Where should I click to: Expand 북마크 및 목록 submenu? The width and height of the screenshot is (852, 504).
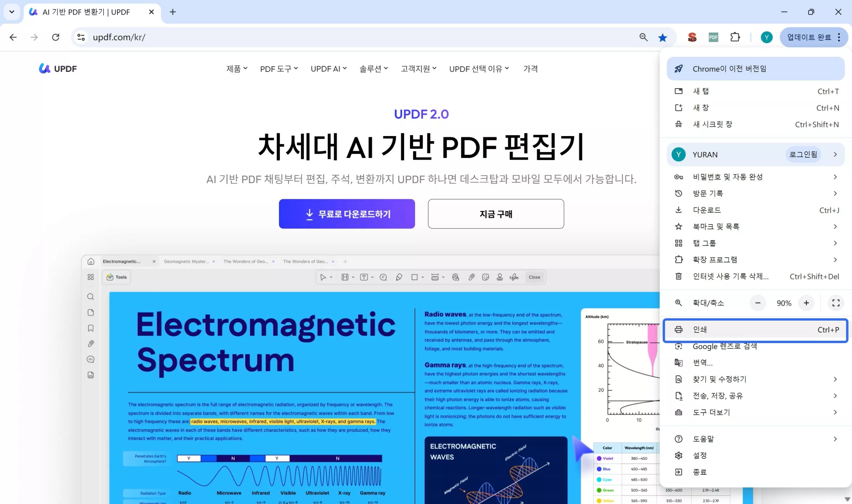click(755, 227)
